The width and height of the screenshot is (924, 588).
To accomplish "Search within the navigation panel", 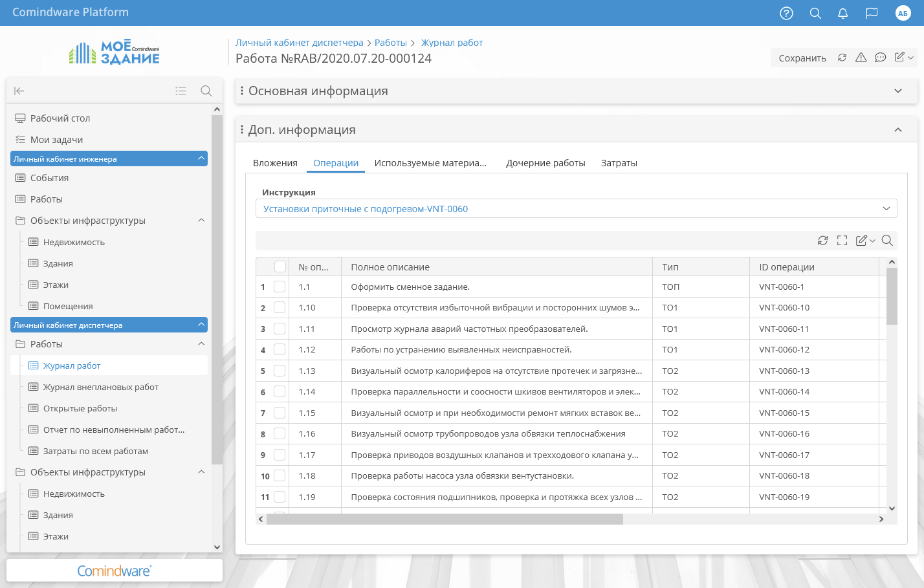I will click(x=206, y=91).
